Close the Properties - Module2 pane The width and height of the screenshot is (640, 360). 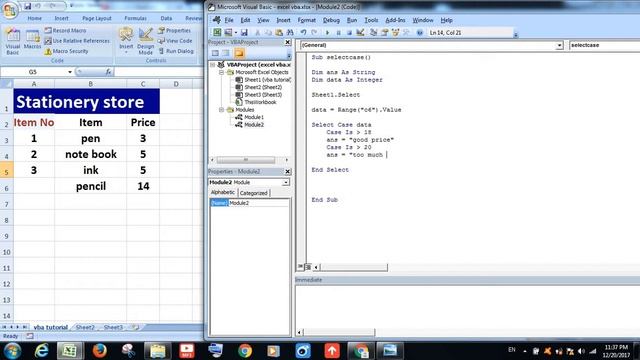coord(287,171)
